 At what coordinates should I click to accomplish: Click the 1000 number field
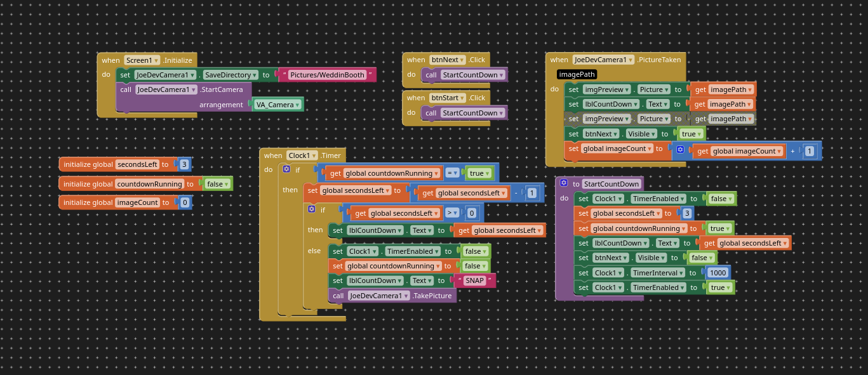point(718,273)
